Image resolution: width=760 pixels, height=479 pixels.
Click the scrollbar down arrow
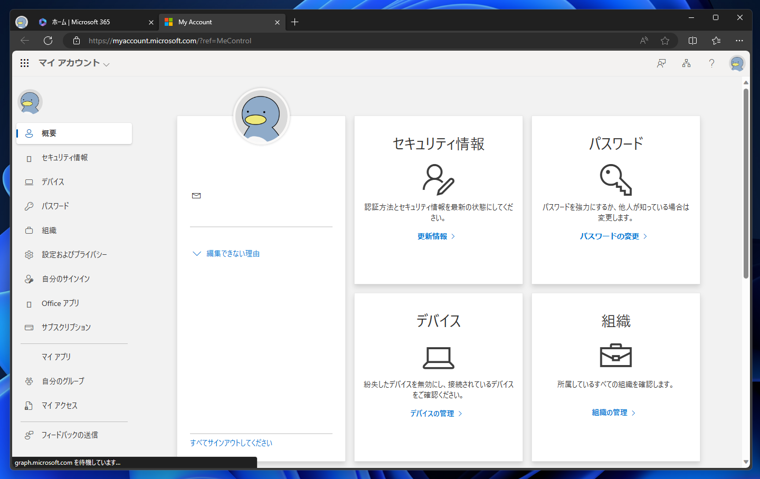point(745,462)
